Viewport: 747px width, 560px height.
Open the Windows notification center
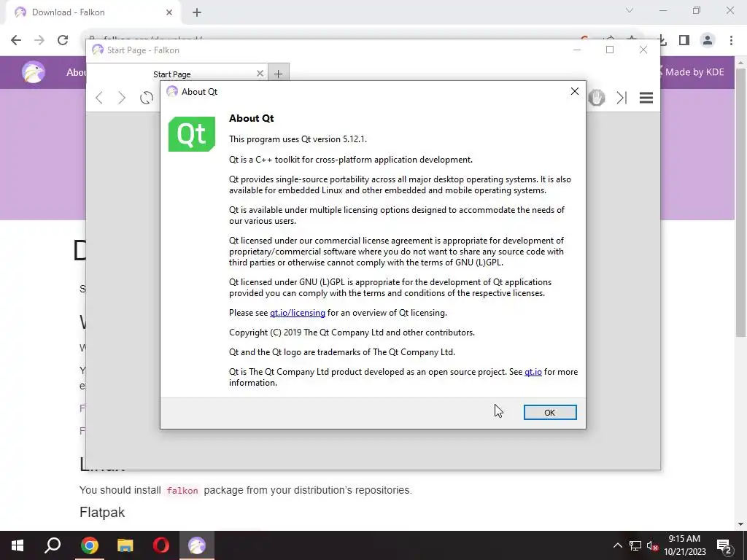tap(724, 545)
